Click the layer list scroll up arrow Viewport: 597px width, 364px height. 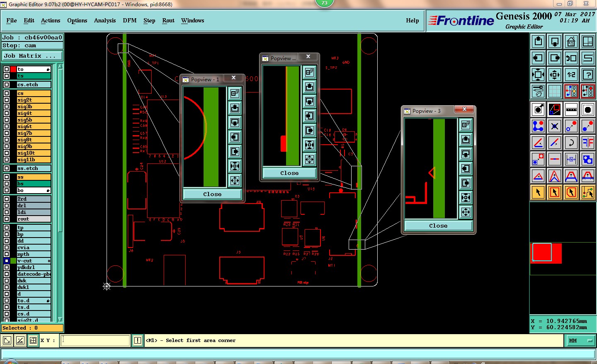(60, 67)
